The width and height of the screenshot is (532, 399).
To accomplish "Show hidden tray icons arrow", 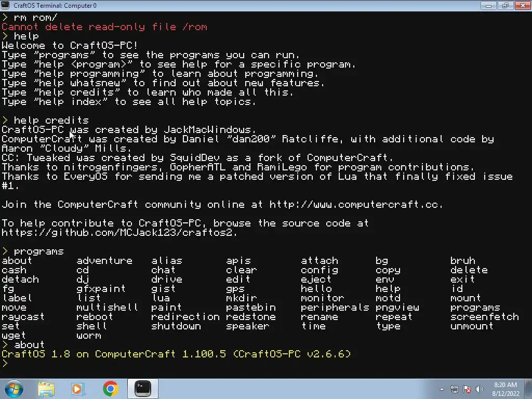I will tap(442, 389).
